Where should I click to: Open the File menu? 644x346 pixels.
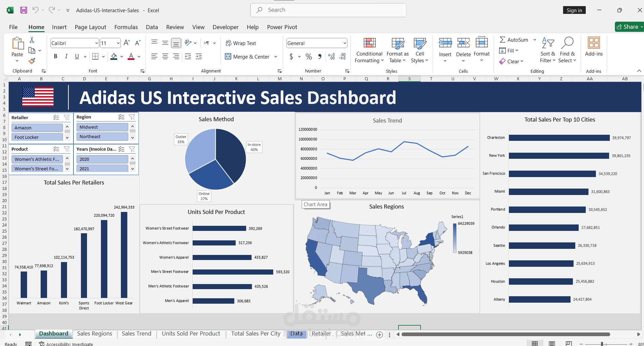coord(13,27)
